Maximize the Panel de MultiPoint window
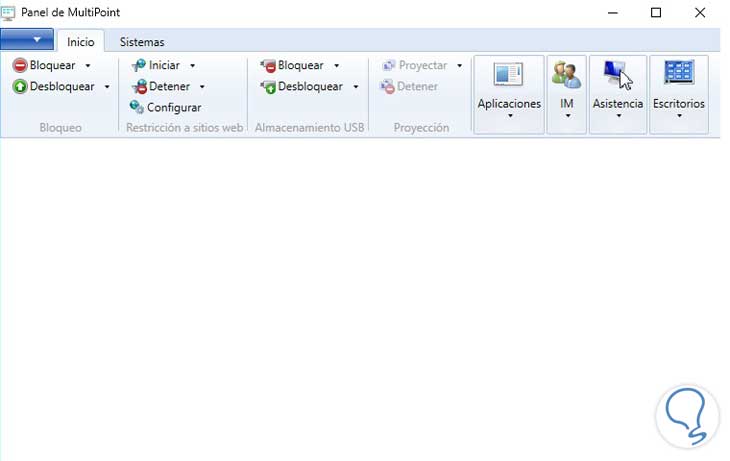 point(656,13)
